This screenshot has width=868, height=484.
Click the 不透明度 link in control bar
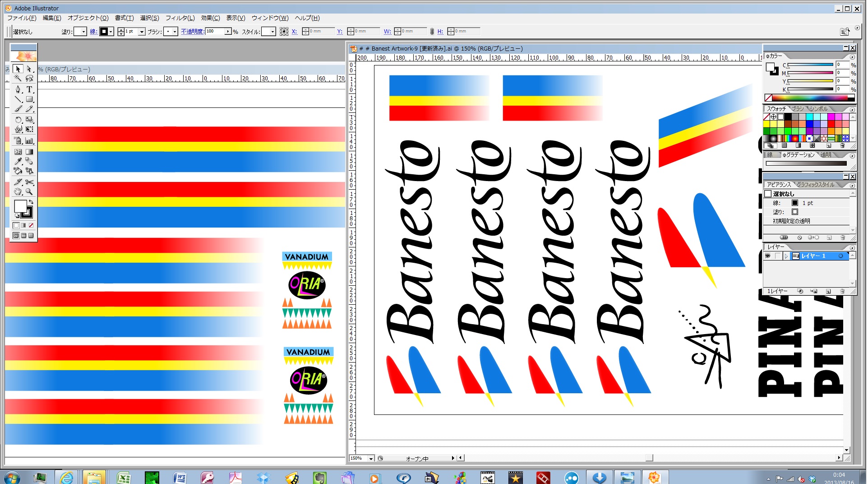193,32
